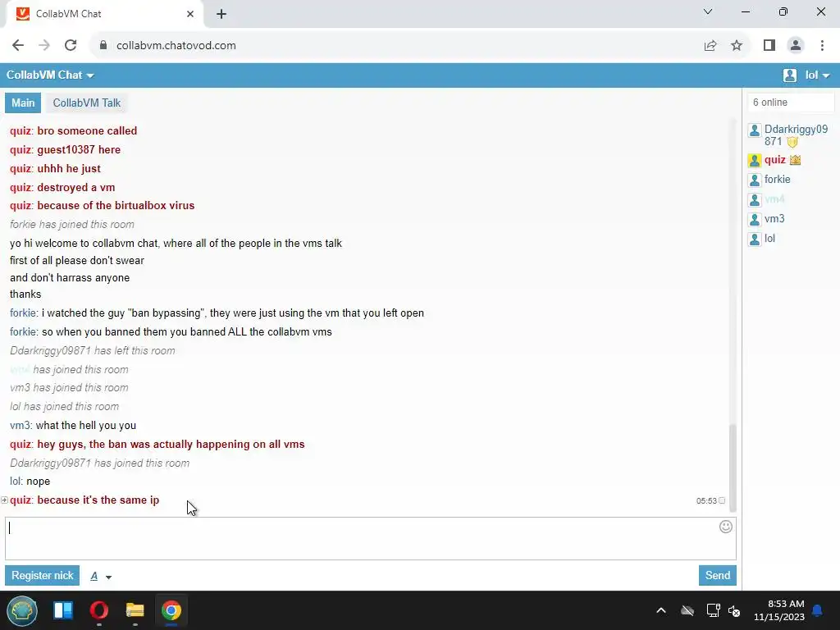
Task: Open the Chrome profile avatar
Action: coord(796,46)
